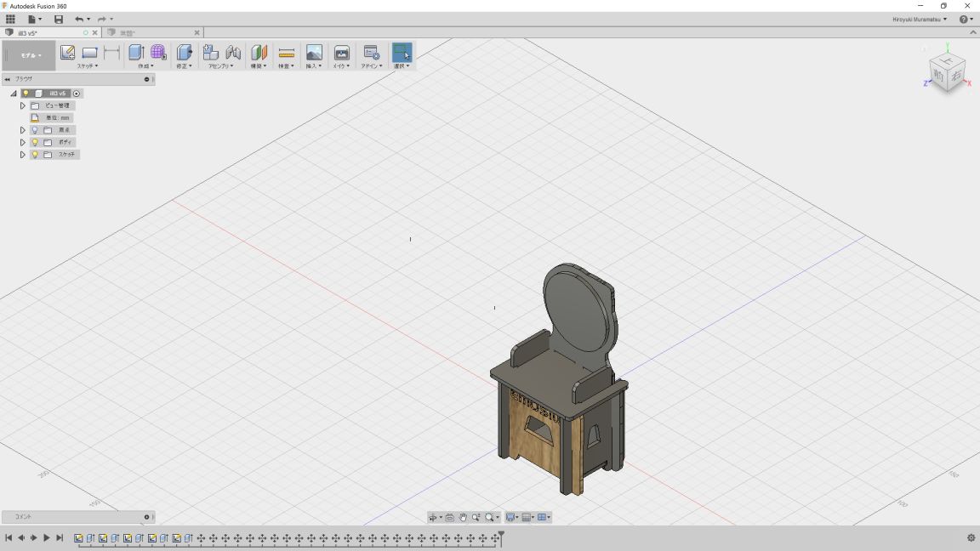
Task: Click the Save icon
Action: [x=59, y=20]
